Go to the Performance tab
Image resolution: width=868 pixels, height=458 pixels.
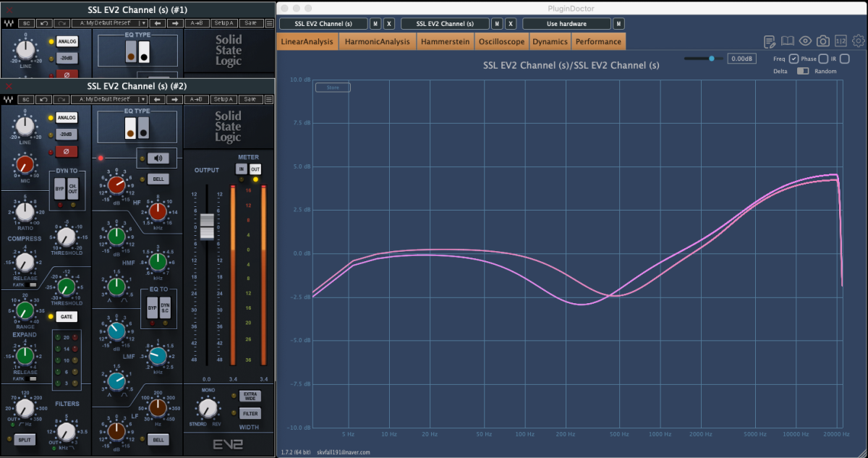598,41
